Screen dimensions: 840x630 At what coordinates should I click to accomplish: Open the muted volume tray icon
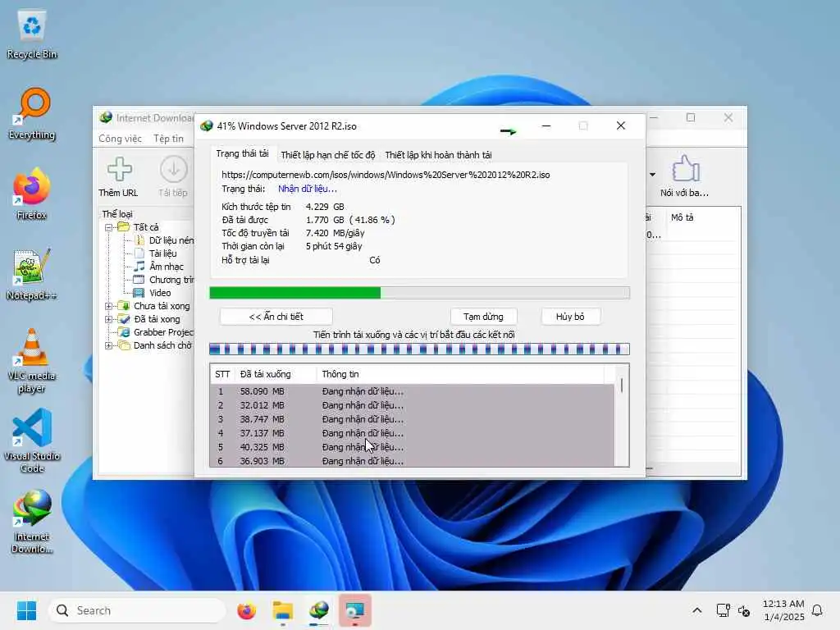coord(744,610)
